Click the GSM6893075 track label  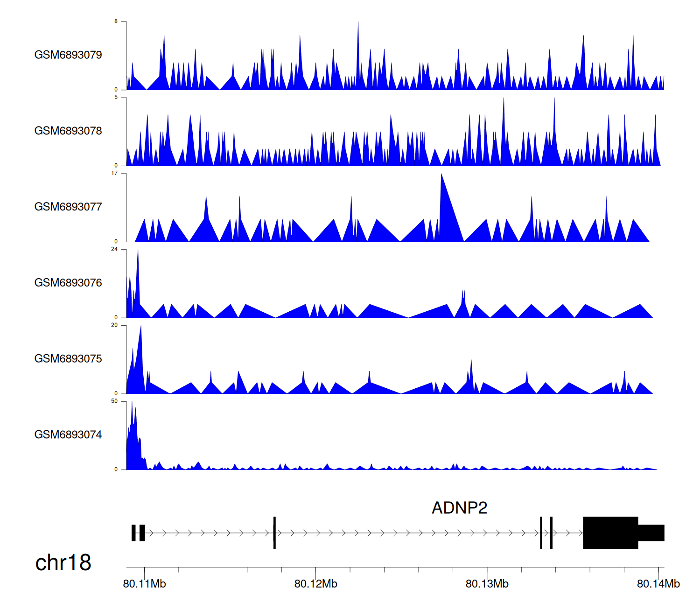pos(68,359)
